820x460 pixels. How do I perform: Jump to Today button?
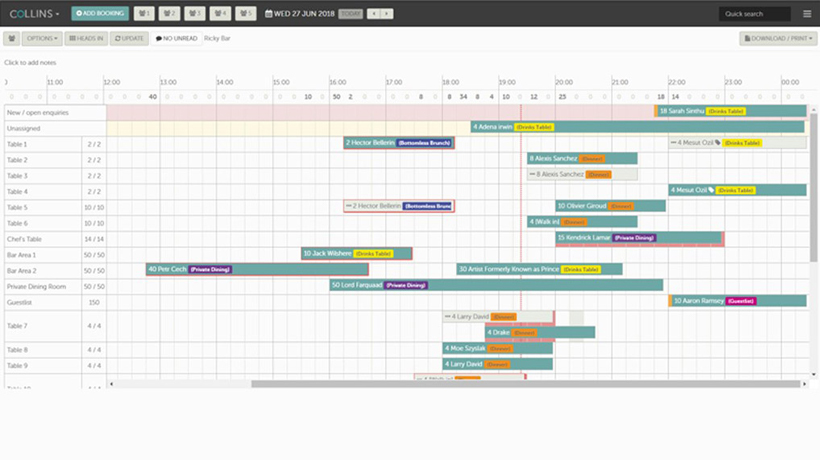pos(350,14)
